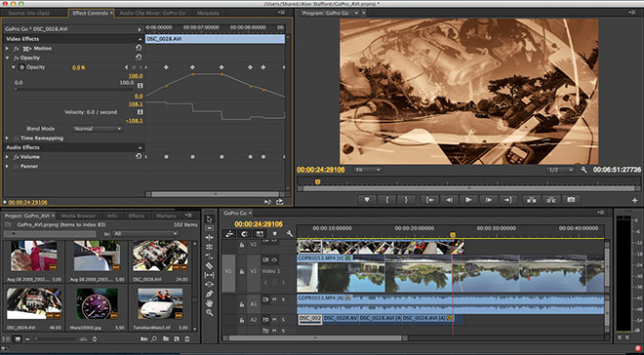Open the In: All search filter dropdown

[145, 233]
